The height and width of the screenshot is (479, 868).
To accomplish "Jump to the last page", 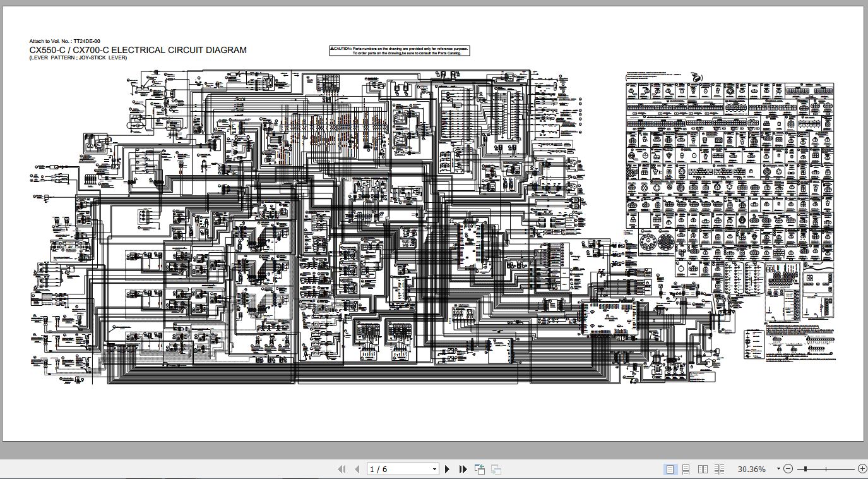I will [x=463, y=469].
